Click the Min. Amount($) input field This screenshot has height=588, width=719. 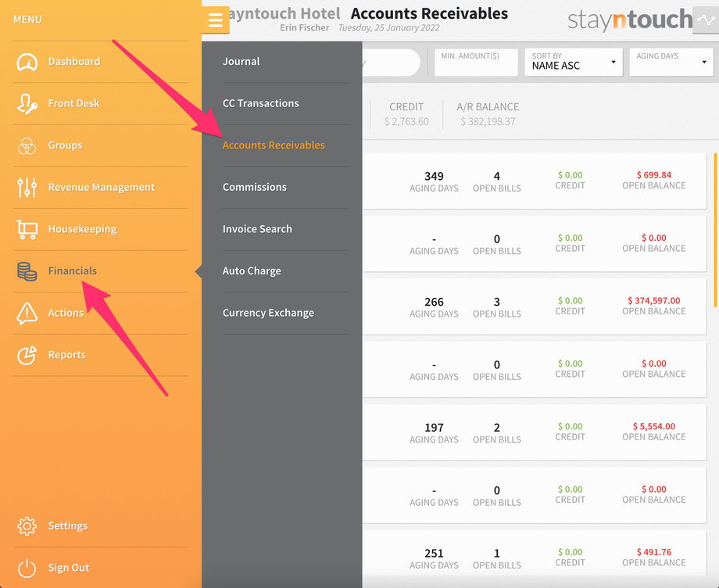click(476, 62)
